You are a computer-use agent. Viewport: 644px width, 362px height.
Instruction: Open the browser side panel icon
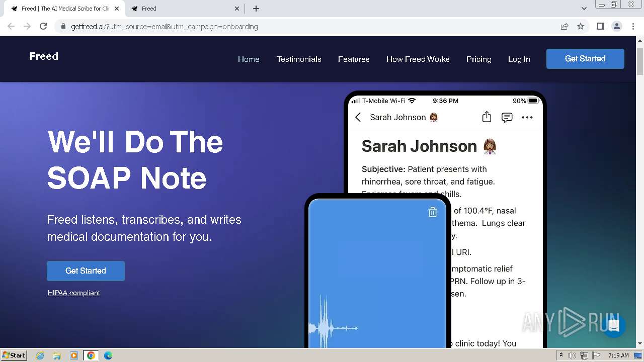(600, 26)
